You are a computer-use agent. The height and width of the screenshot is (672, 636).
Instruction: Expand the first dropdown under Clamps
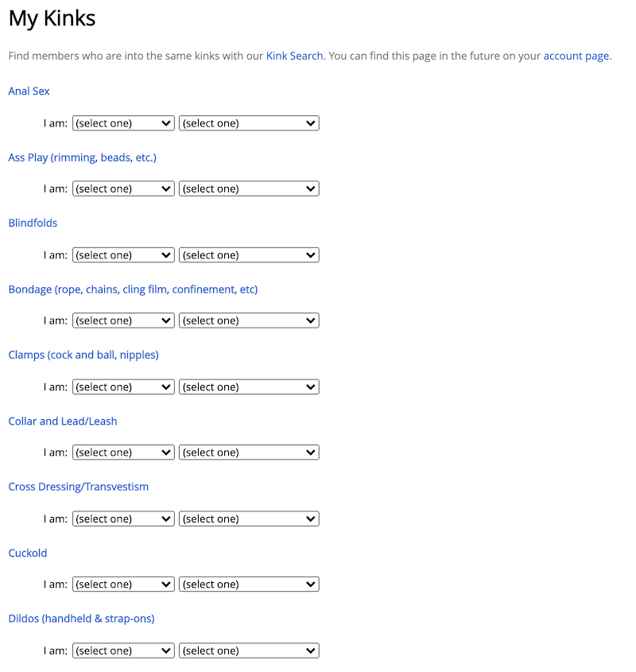123,387
